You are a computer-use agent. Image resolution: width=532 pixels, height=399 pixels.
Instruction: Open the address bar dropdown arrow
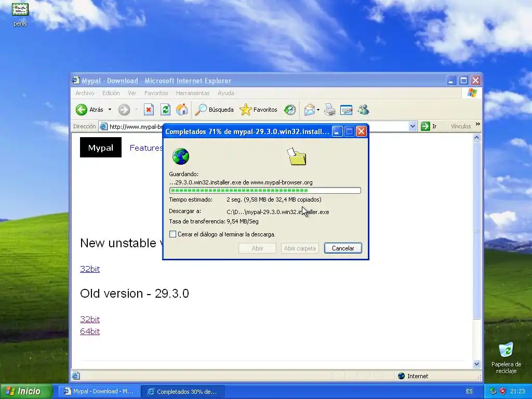tap(413, 126)
